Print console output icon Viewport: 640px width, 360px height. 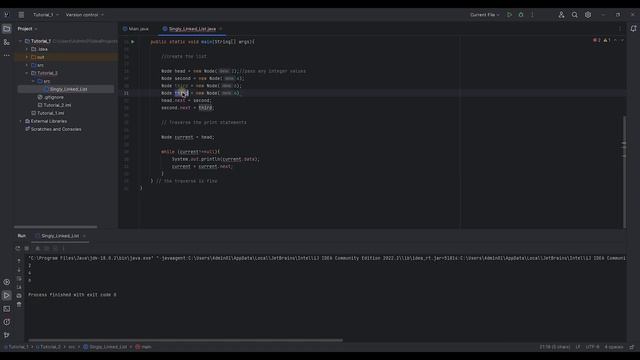(x=19, y=296)
